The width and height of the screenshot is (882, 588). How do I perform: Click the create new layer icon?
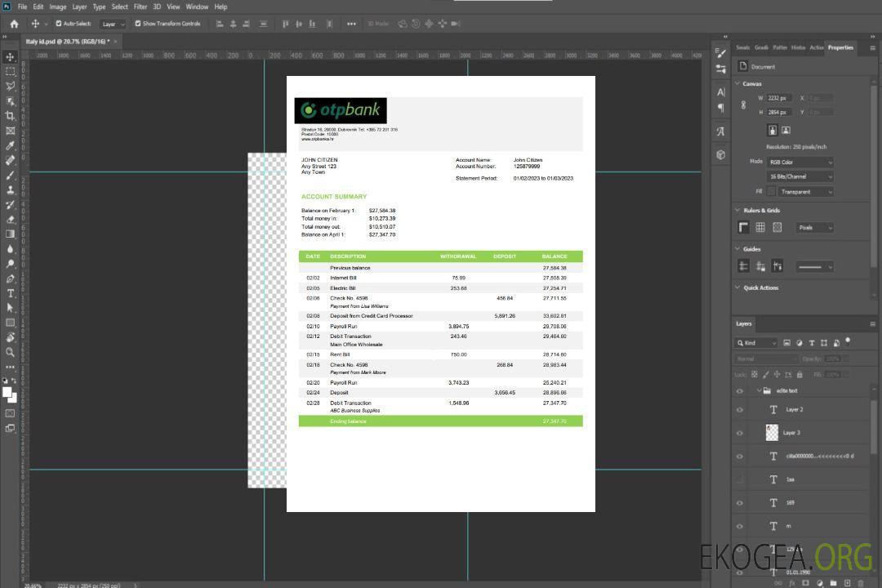(x=847, y=583)
